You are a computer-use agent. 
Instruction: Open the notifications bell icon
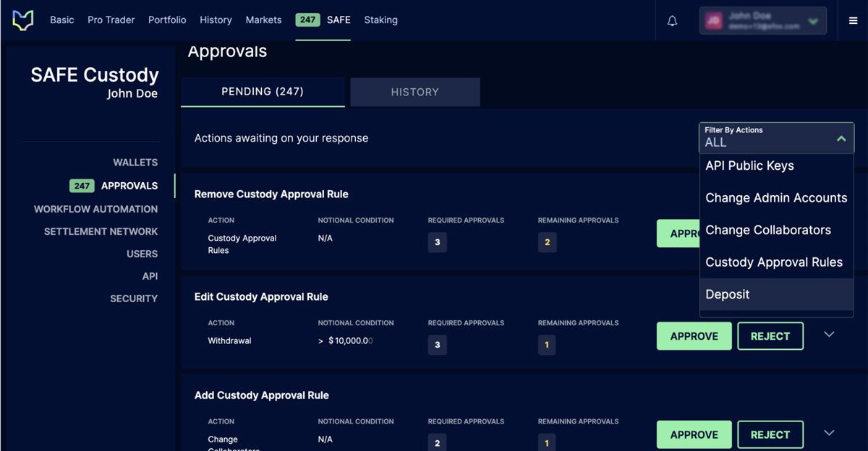click(672, 21)
